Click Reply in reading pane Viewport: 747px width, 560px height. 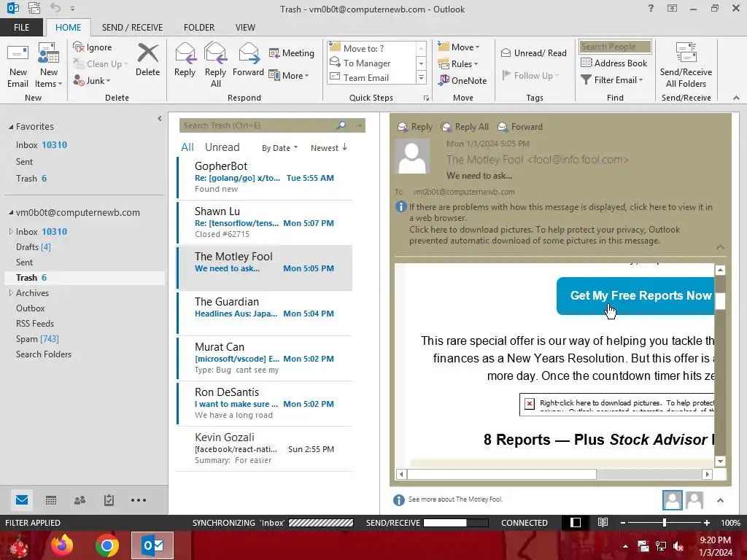[x=415, y=127]
